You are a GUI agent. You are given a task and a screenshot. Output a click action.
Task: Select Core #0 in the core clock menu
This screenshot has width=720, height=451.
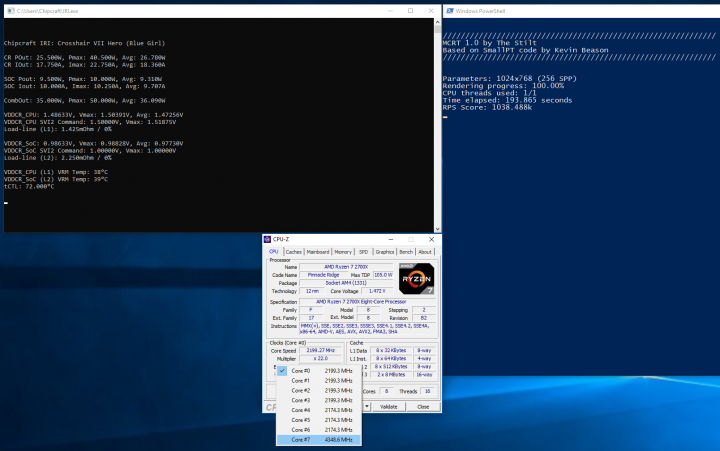[319, 371]
